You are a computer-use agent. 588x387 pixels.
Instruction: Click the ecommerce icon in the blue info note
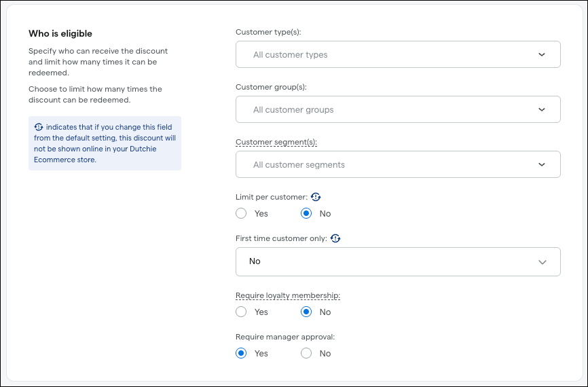click(39, 127)
